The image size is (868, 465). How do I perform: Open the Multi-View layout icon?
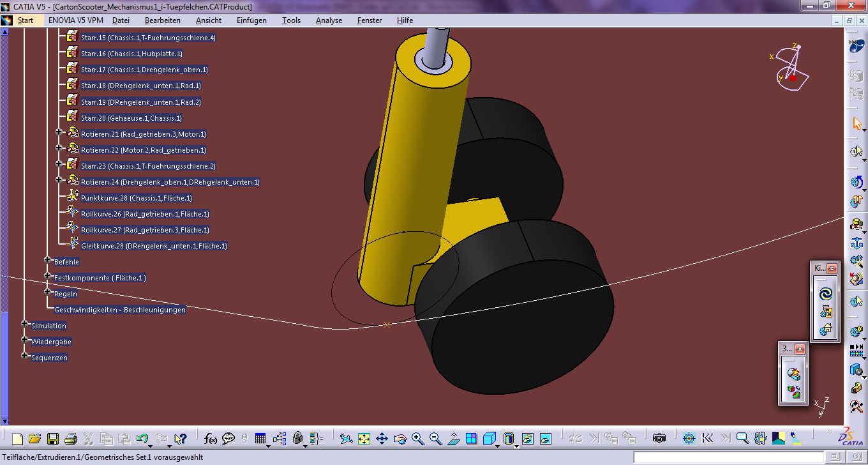471,439
